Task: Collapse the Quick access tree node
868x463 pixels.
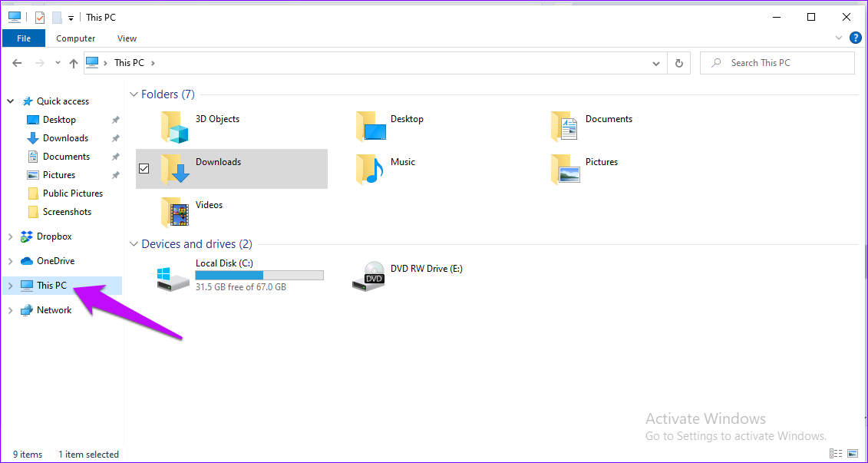Action: (10, 101)
